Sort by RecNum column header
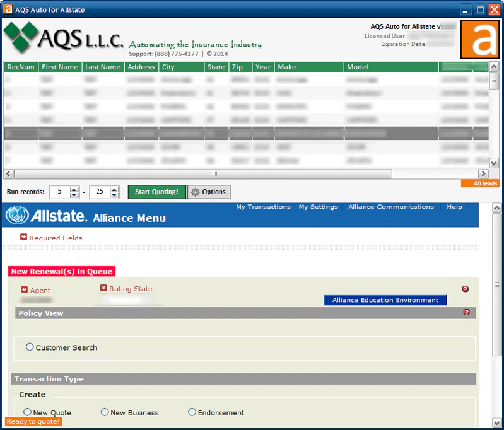Viewport: 504px width, 430px height. (21, 67)
